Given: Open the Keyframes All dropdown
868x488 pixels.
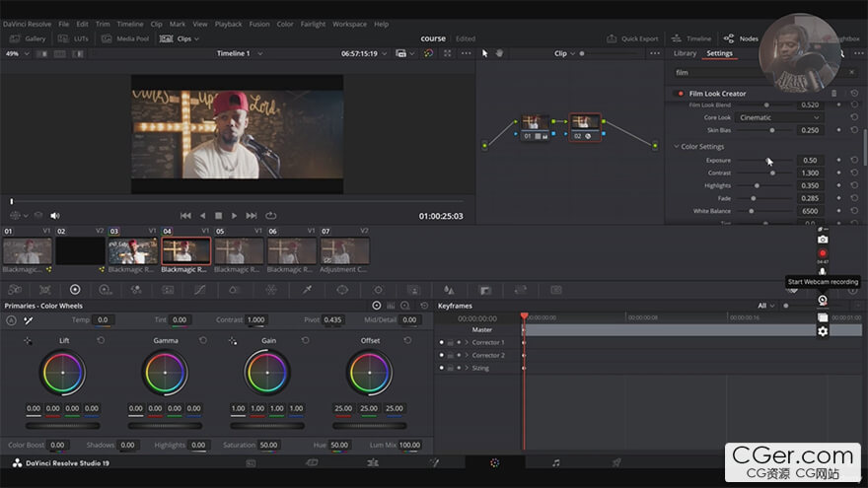Looking at the screenshot, I should point(766,306).
